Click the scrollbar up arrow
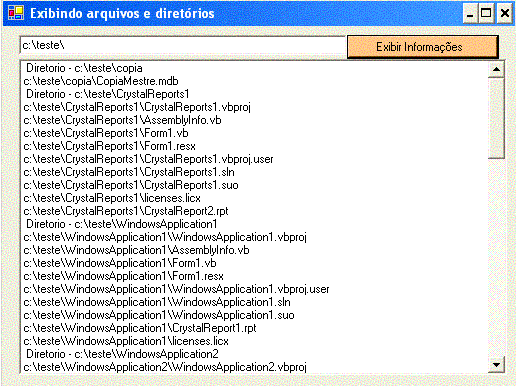This screenshot has height=386, width=516. click(496, 69)
